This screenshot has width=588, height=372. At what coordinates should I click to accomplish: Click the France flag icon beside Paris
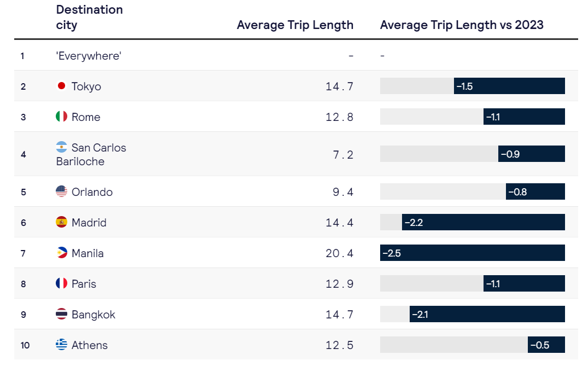click(61, 283)
